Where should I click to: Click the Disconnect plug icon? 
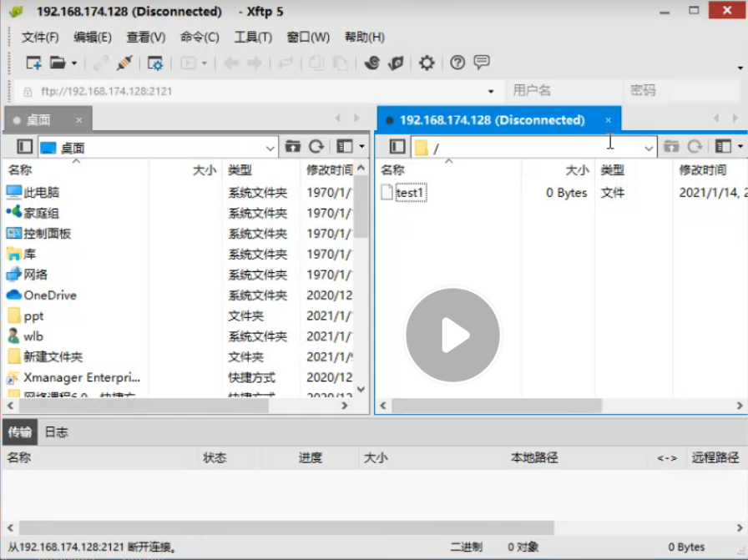point(124,63)
